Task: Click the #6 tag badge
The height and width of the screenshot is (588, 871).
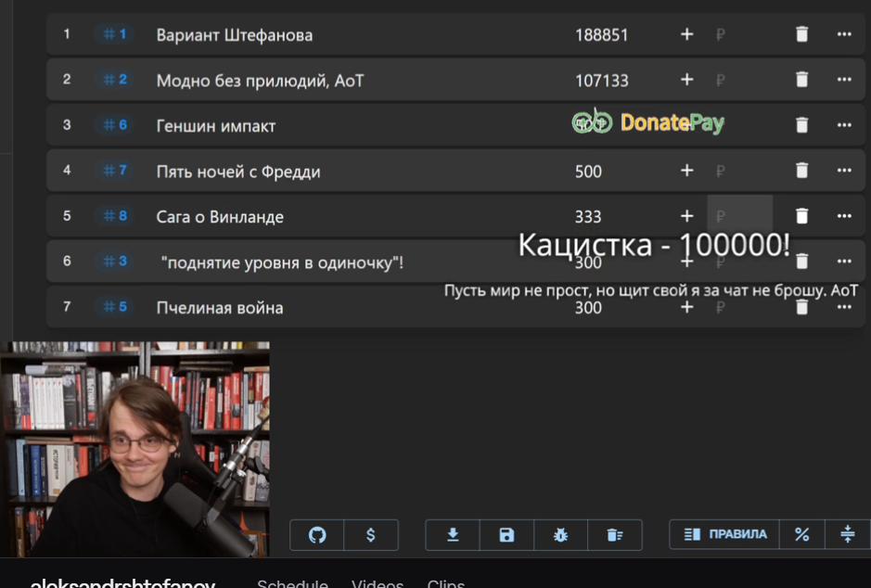Action: (115, 125)
